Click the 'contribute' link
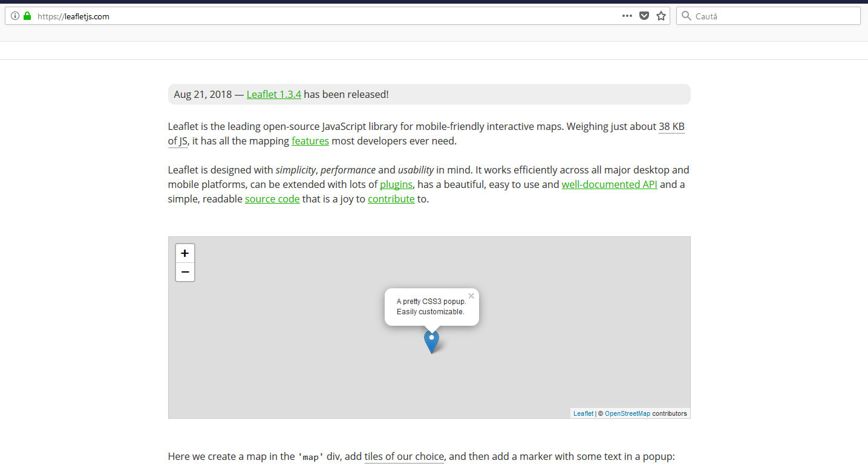 [391, 198]
